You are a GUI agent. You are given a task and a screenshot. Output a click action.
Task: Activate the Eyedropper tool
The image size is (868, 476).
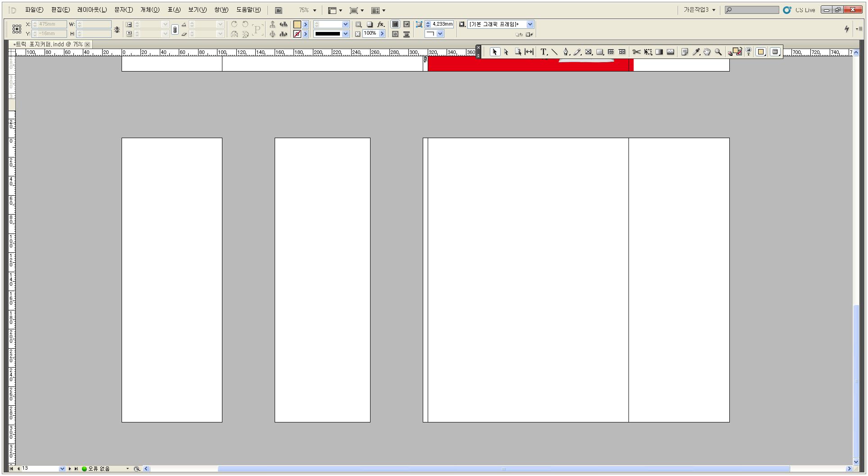coord(696,52)
